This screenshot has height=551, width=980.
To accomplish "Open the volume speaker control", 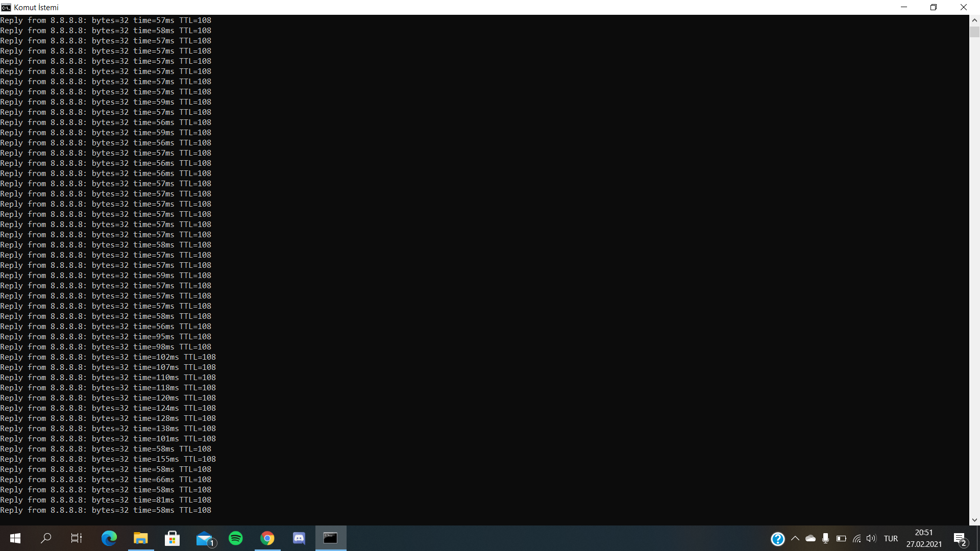I will click(x=871, y=538).
